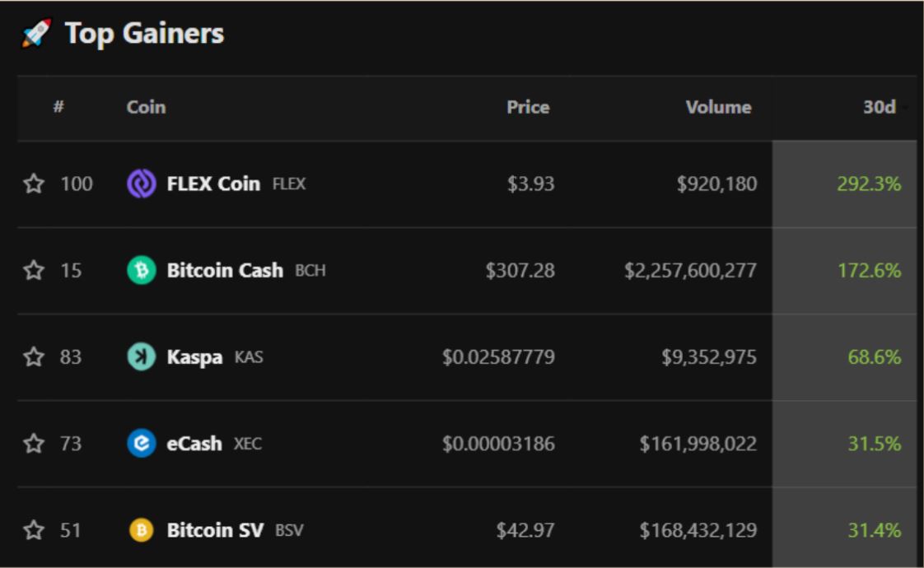Open the FLEX Coin name link
The image size is (924, 568).
[213, 184]
